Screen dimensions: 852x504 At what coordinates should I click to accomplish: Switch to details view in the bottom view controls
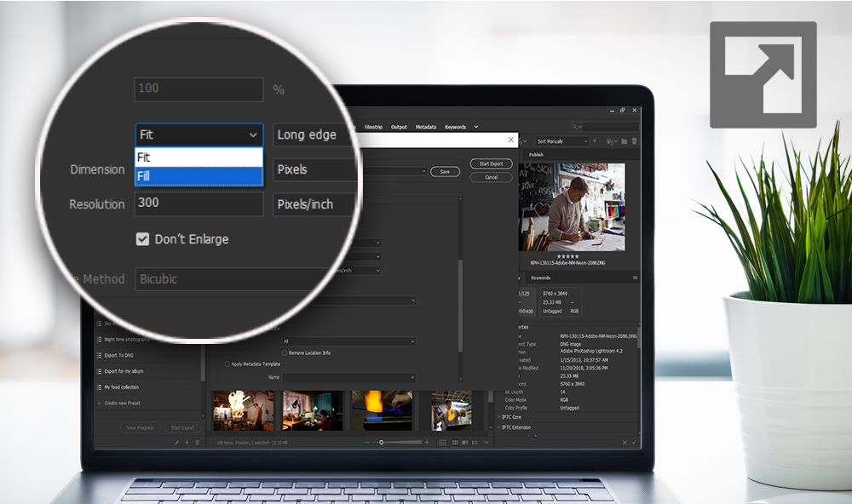click(x=465, y=443)
